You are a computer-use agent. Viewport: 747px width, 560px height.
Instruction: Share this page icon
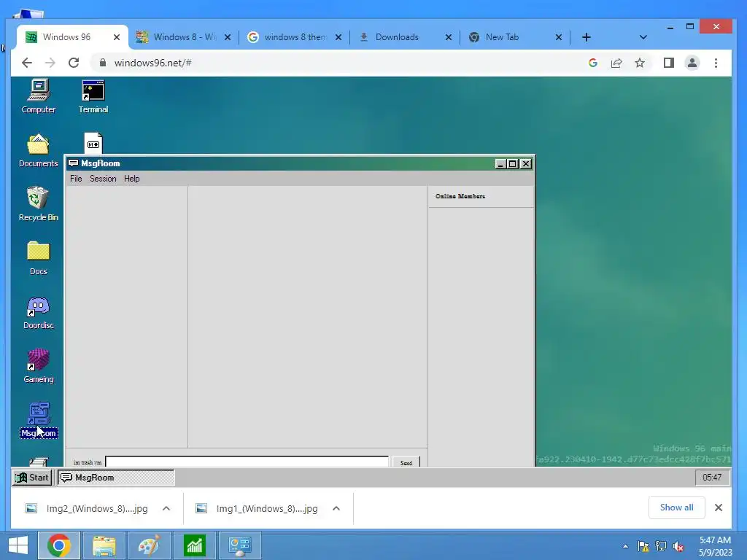(616, 63)
